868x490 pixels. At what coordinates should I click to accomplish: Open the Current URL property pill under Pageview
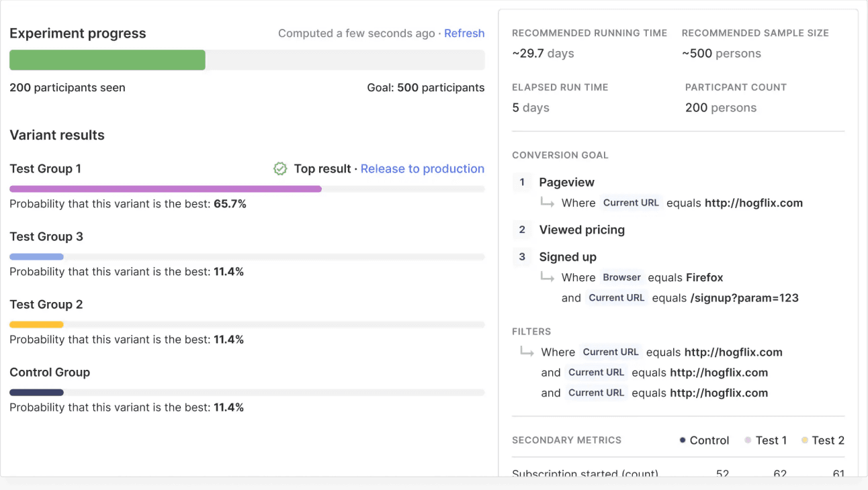point(631,203)
